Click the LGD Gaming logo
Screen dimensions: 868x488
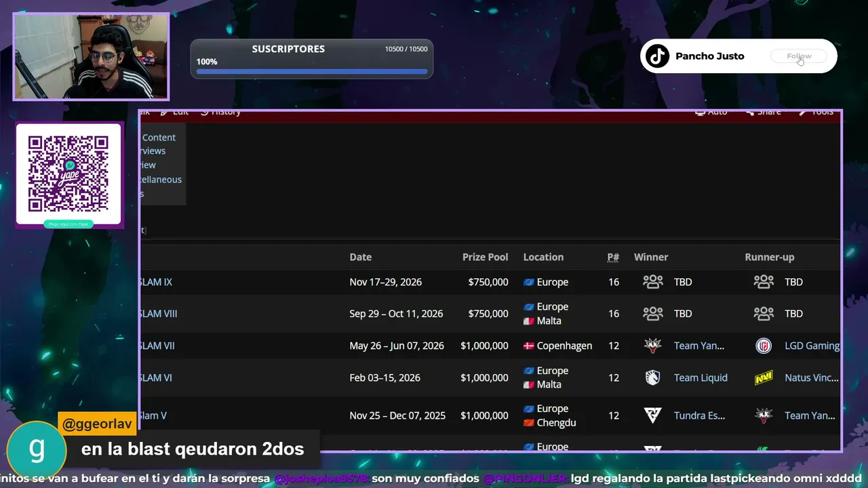tap(764, 346)
